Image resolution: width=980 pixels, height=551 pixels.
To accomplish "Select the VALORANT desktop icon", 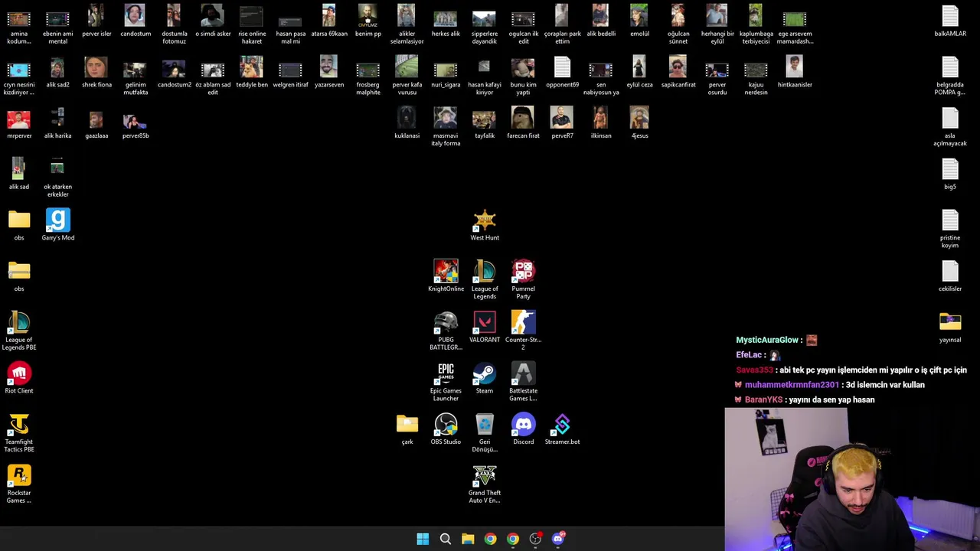I will tap(485, 328).
